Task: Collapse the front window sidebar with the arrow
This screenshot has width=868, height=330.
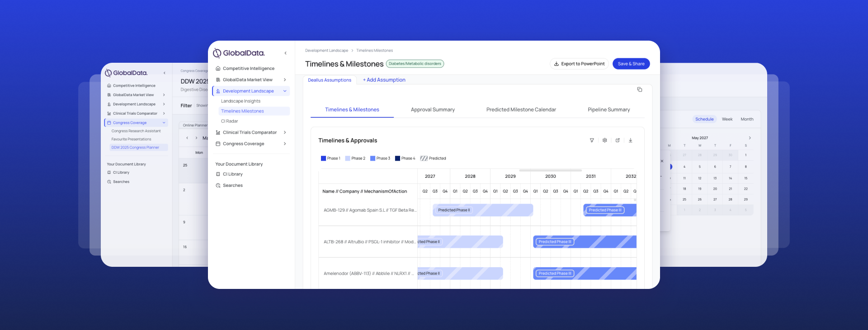Action: [x=285, y=53]
